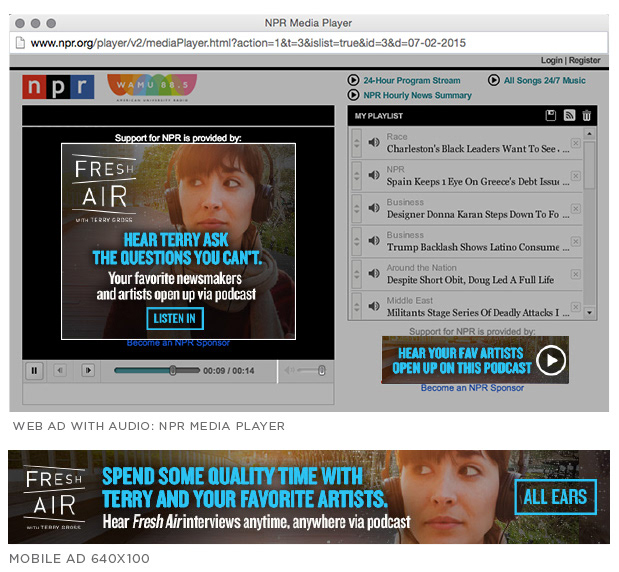Open the Charleston's Black Leaders story title

[478, 149]
